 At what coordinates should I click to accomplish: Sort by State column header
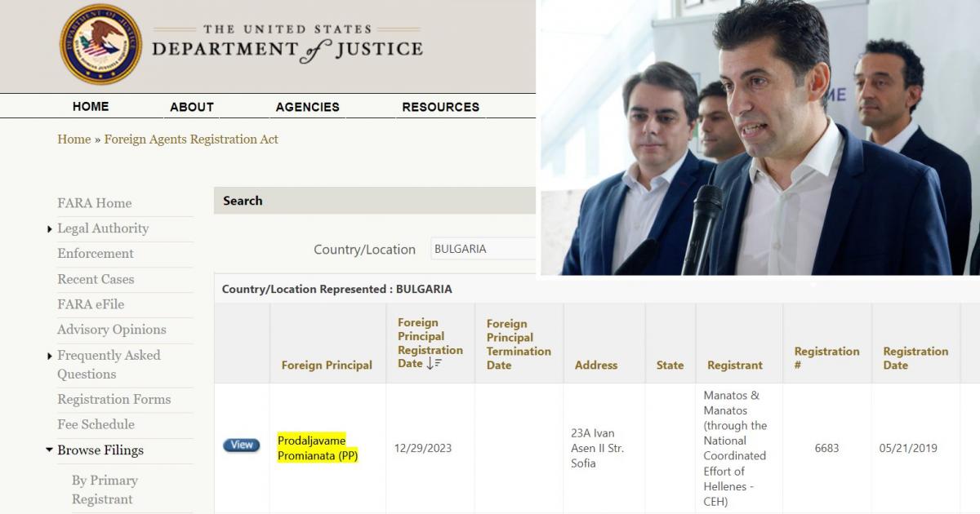(x=670, y=365)
